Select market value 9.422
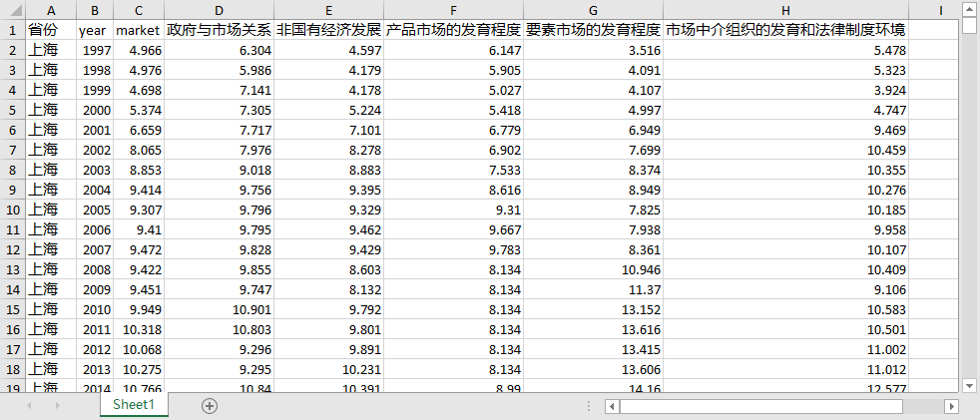 click(x=139, y=270)
